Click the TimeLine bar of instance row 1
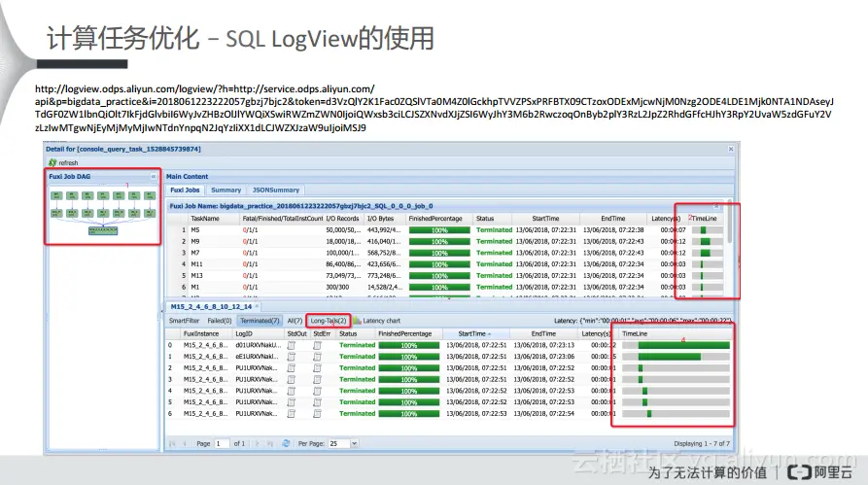Image resolution: width=868 pixels, height=485 pixels. pos(676,357)
